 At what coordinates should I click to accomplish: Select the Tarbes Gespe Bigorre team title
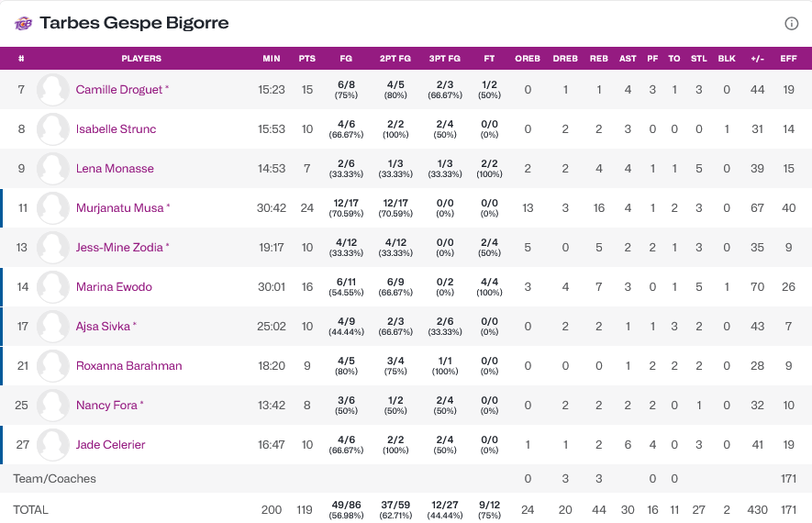point(135,23)
